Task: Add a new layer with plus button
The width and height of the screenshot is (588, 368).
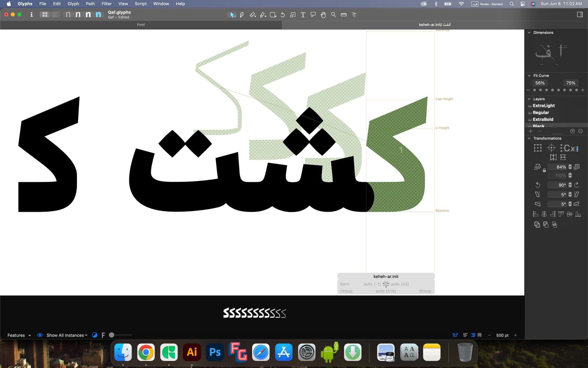Action: coord(531,131)
